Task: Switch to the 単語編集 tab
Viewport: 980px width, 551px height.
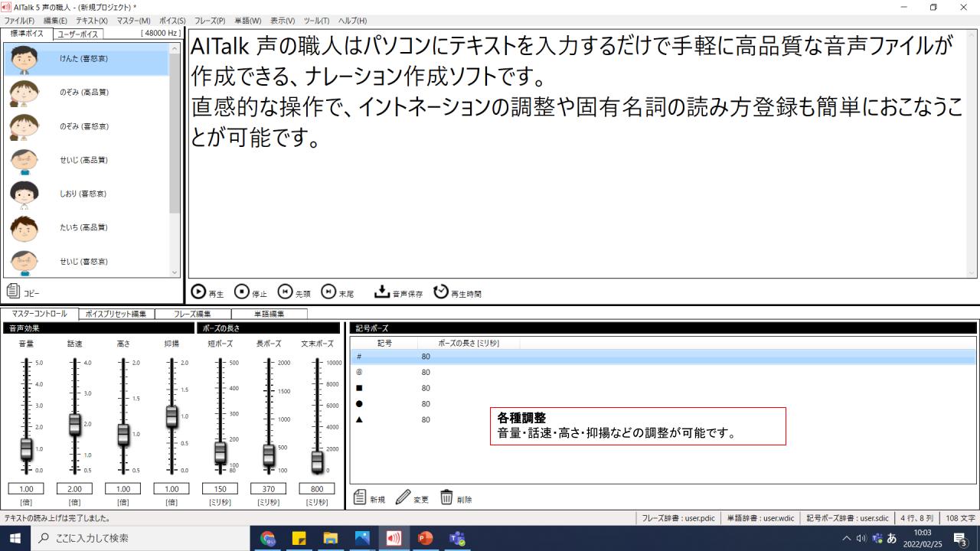Action: (270, 313)
